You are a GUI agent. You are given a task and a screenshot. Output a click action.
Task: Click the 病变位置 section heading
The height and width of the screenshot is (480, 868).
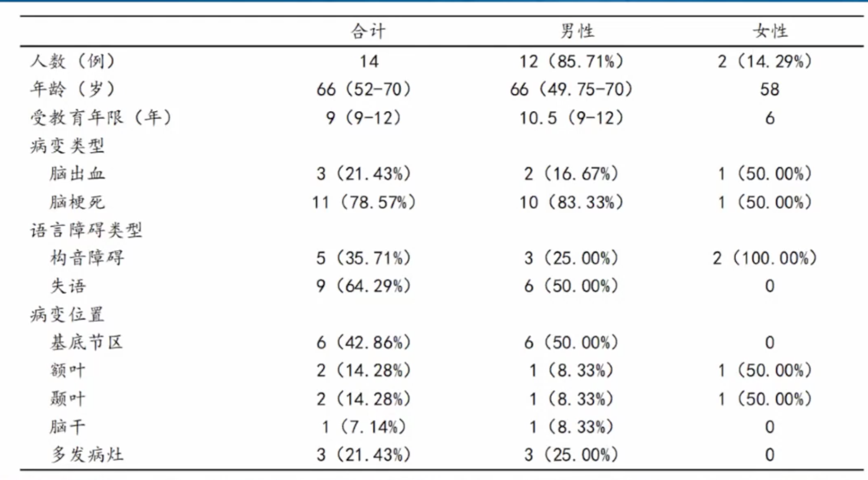tap(67, 314)
